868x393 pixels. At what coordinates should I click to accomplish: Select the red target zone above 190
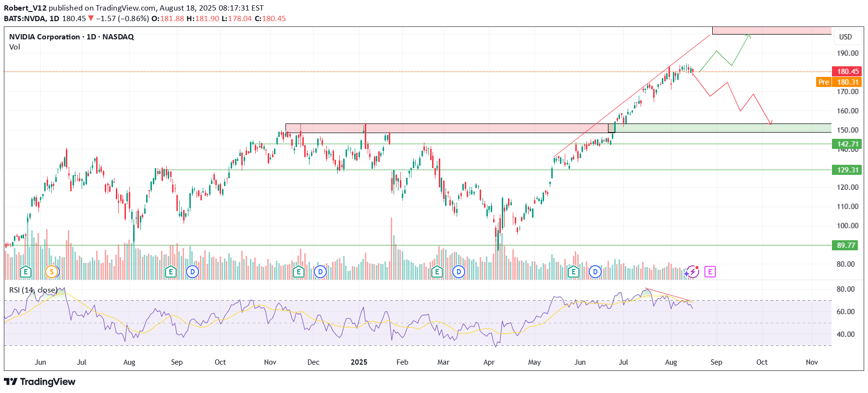click(772, 31)
